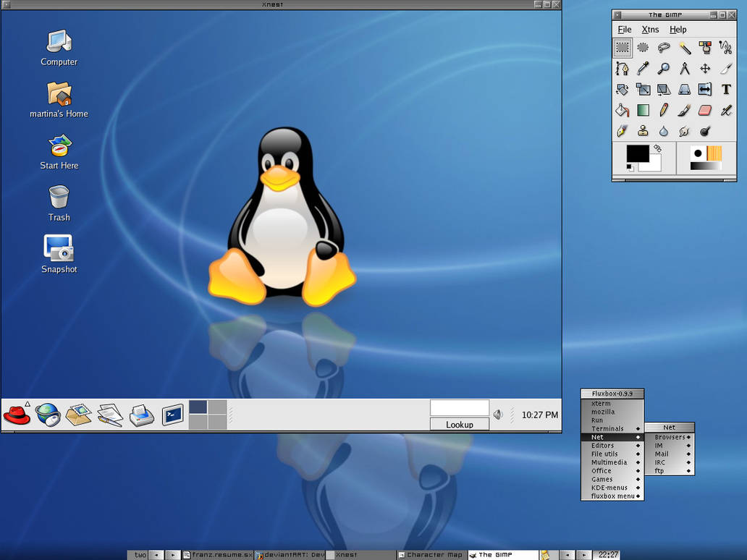This screenshot has height=560, width=747.
Task: Select the Measure compass tool
Action: coord(685,69)
